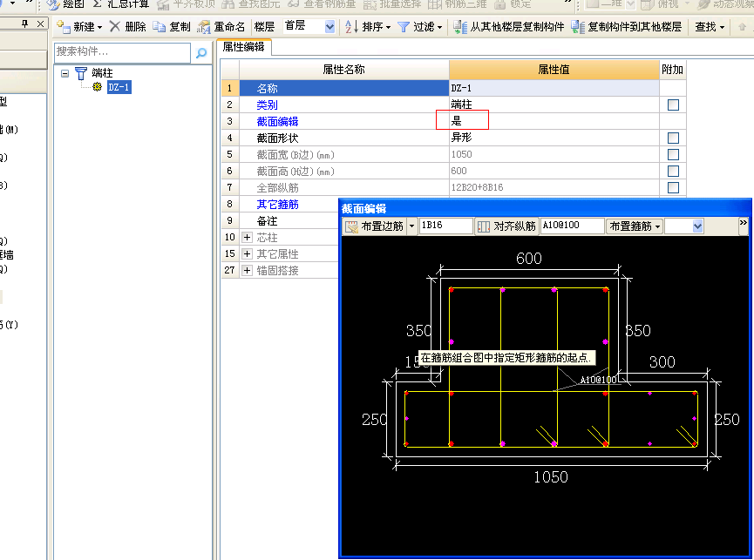Expand the 其它属性 property group

click(x=247, y=253)
